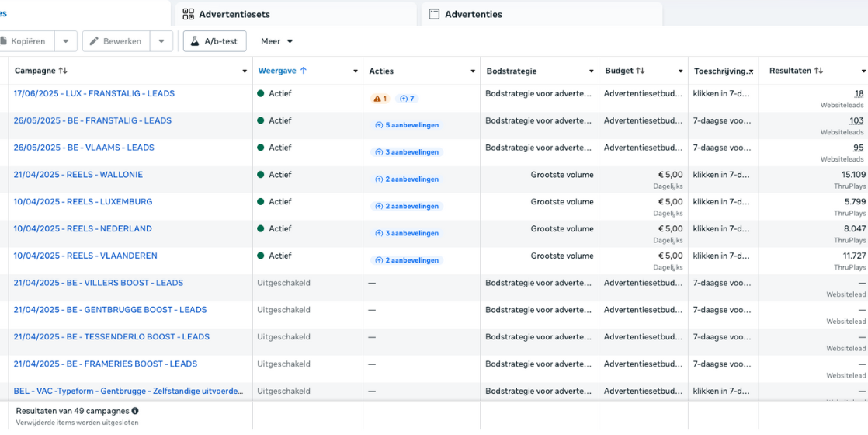Click the pencil icon on Bewerken
Viewport: 868px width, 435px height.
tap(94, 41)
